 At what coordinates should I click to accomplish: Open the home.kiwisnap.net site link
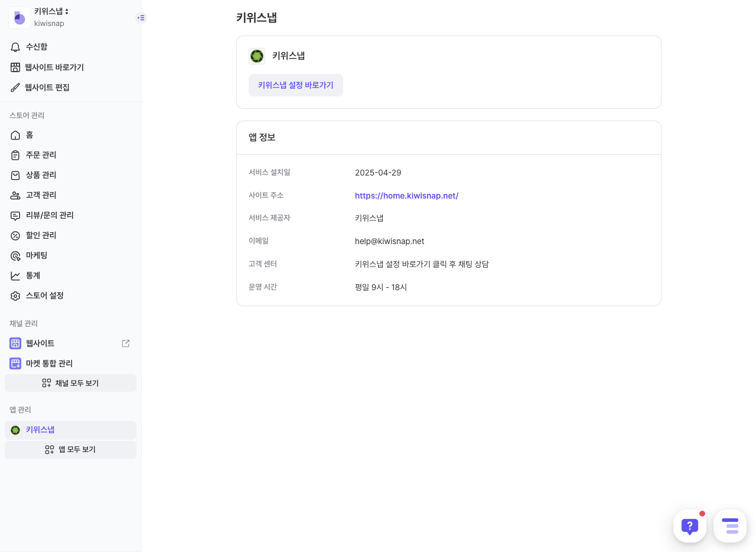click(x=406, y=196)
